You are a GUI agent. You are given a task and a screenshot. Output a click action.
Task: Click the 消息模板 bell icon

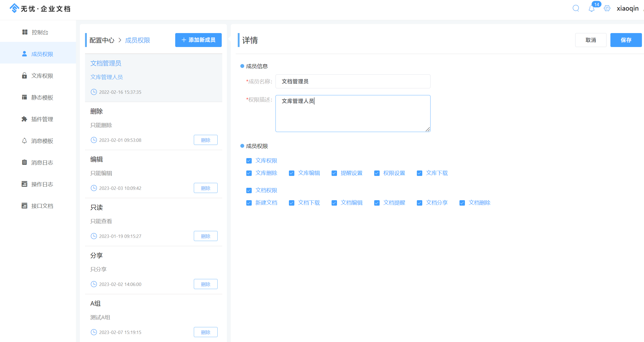click(x=24, y=141)
